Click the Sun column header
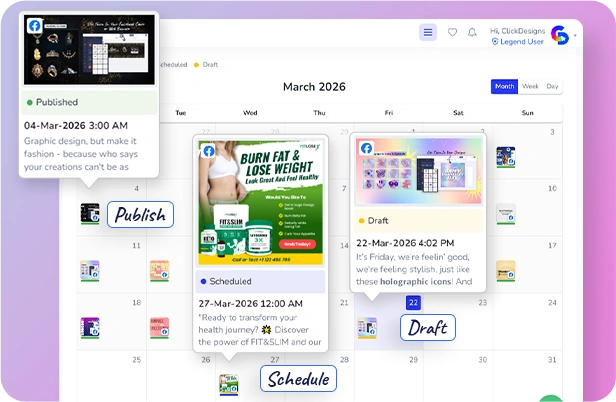The width and height of the screenshot is (616, 402). [x=528, y=113]
